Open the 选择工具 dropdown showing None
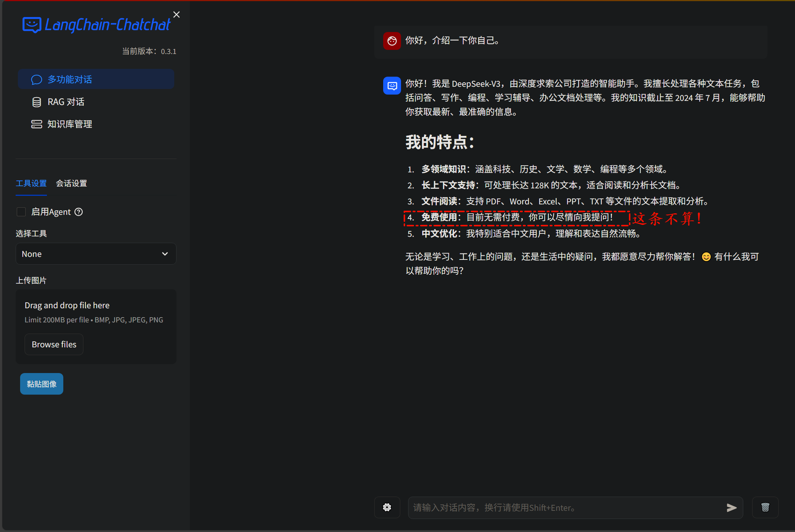The width and height of the screenshot is (795, 532). (96, 254)
